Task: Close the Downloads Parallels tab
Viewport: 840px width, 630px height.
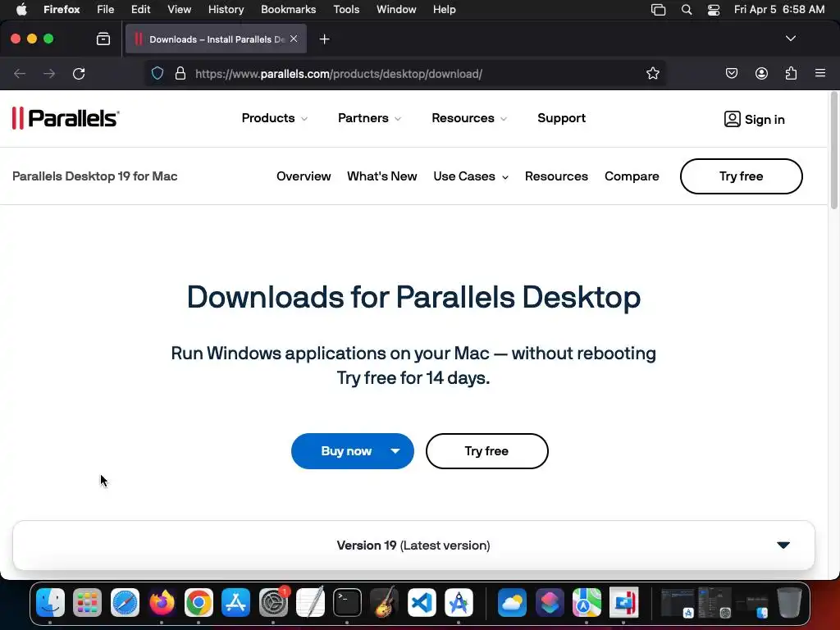Action: [294, 39]
